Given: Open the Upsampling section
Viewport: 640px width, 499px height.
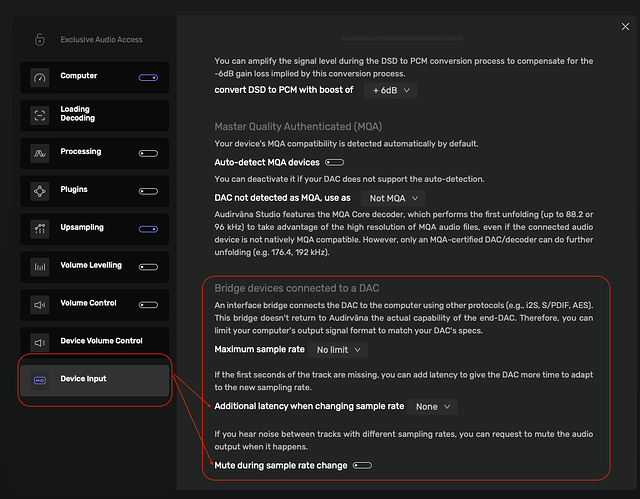Looking at the screenshot, I should pyautogui.click(x=95, y=229).
